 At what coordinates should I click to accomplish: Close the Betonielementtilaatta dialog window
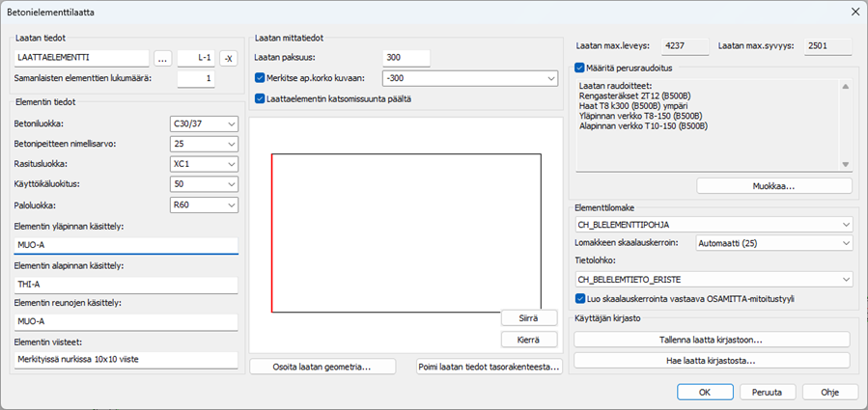tap(853, 11)
